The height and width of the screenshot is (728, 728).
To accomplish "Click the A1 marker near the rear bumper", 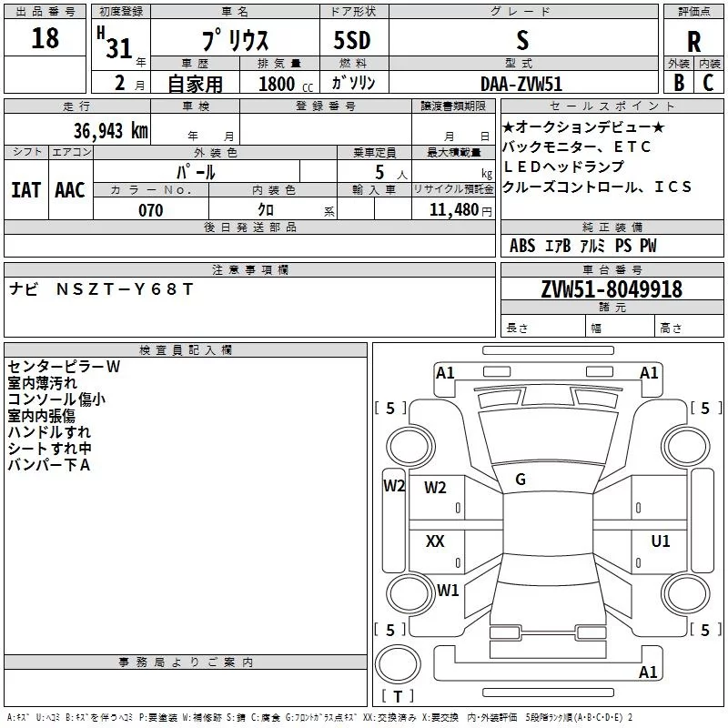I will coord(648,672).
